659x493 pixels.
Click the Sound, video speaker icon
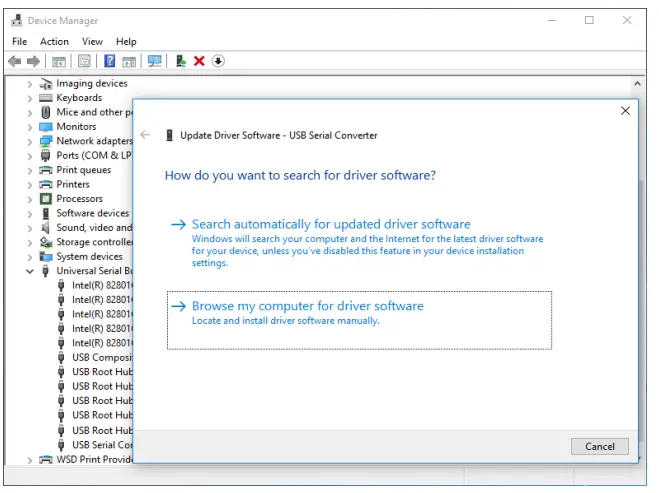(46, 228)
